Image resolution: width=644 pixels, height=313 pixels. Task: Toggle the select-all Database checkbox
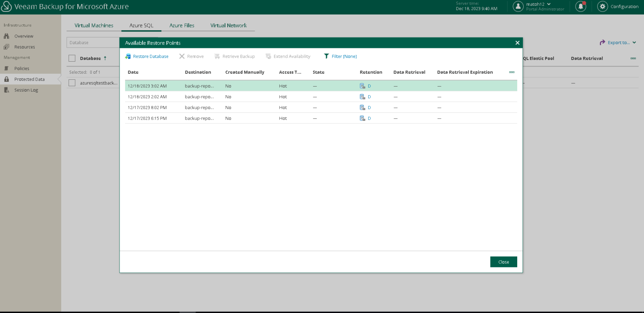[x=72, y=58]
